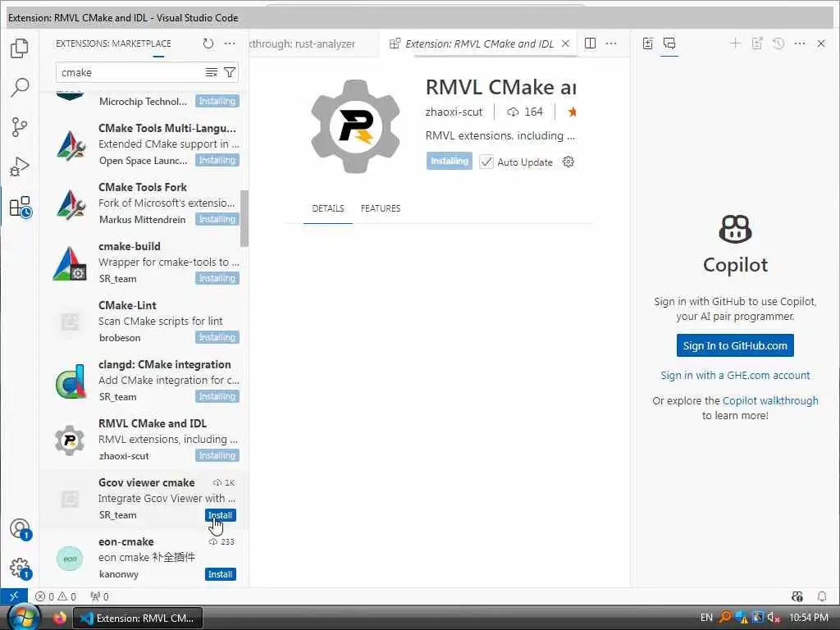Screen dimensions: 840x630
Task: Toggle Auto Update checkbox
Action: (486, 162)
